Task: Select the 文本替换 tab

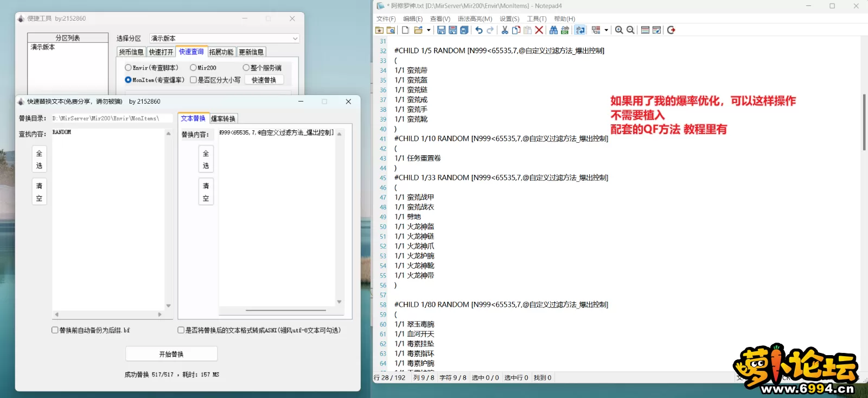Action: tap(193, 118)
